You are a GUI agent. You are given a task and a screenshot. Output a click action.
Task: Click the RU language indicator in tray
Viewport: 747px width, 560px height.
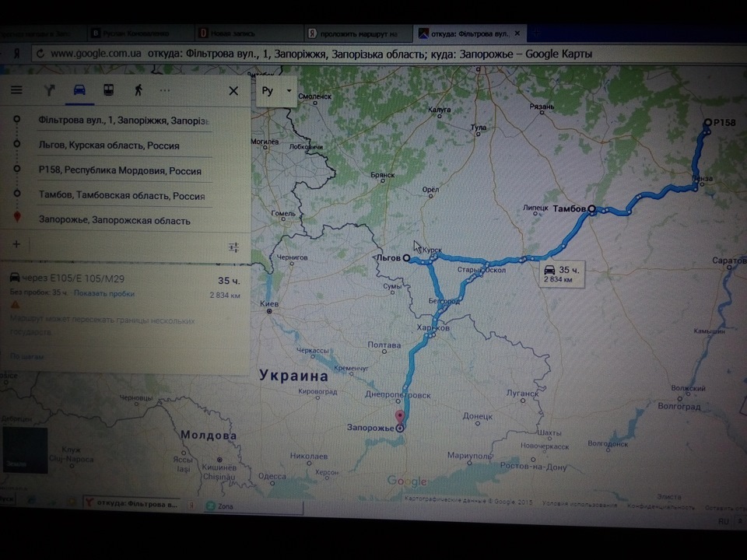pyautogui.click(x=723, y=521)
